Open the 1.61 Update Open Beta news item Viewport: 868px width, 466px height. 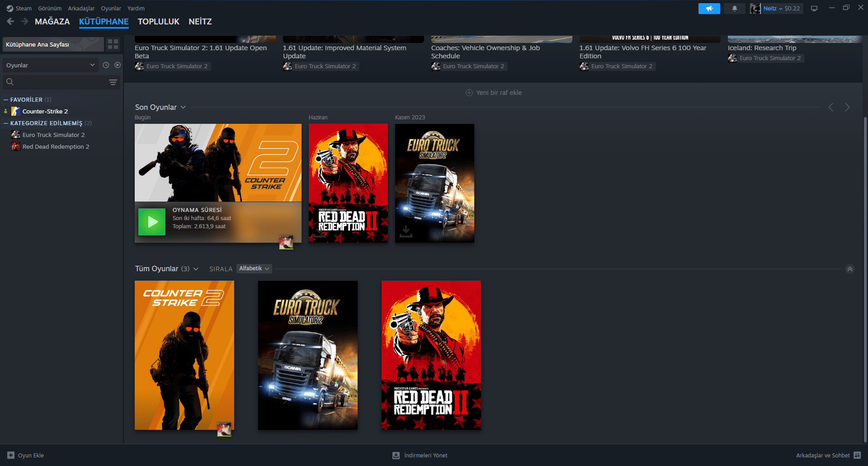point(201,52)
